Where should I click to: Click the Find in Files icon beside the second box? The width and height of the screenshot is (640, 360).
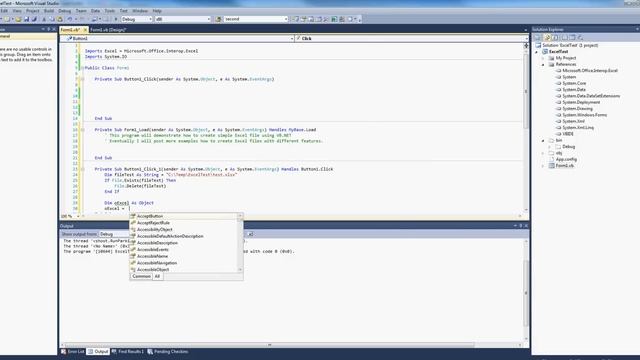[x=218, y=19]
